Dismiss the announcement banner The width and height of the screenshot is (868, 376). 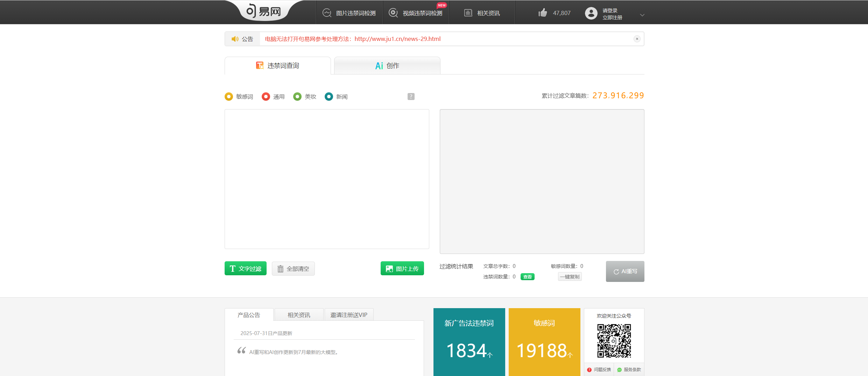click(637, 39)
